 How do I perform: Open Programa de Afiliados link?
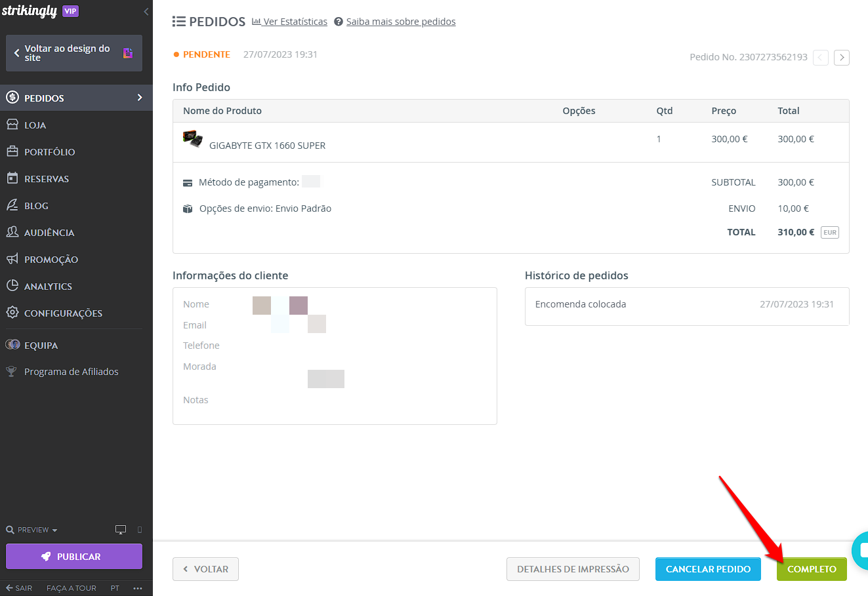[72, 372]
